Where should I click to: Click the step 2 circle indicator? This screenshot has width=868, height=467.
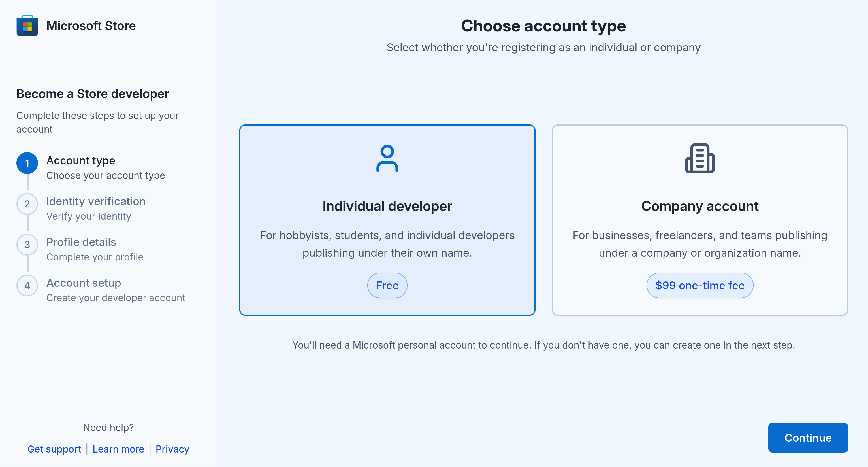[27, 204]
